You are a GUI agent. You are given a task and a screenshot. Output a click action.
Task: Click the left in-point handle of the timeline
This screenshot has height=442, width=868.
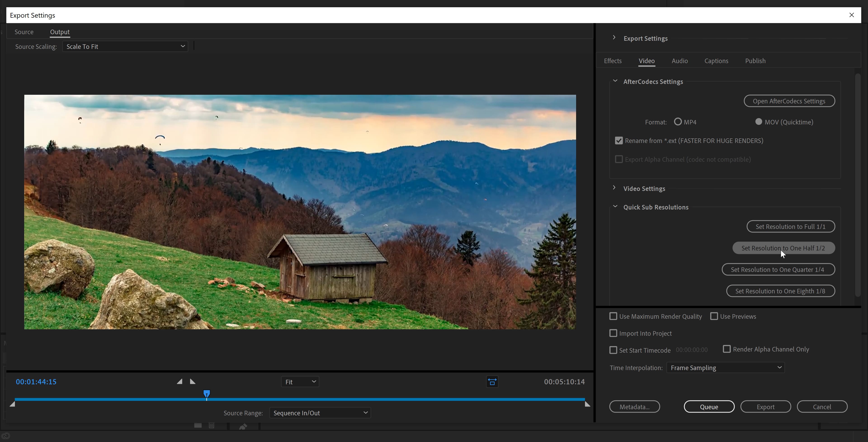(12, 404)
